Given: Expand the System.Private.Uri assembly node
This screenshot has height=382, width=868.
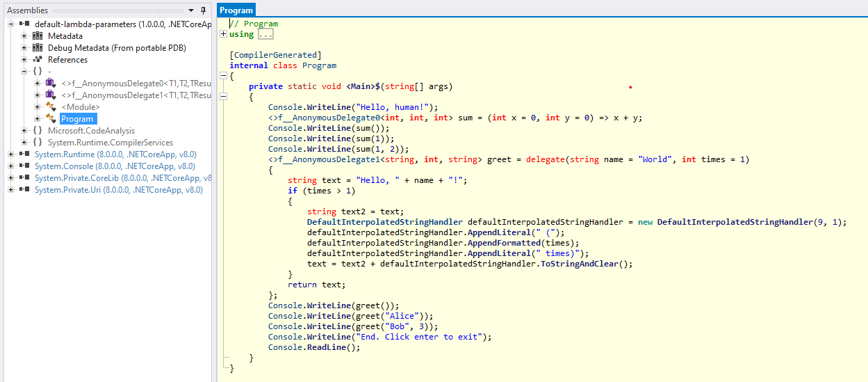Looking at the screenshot, I should click(x=11, y=190).
